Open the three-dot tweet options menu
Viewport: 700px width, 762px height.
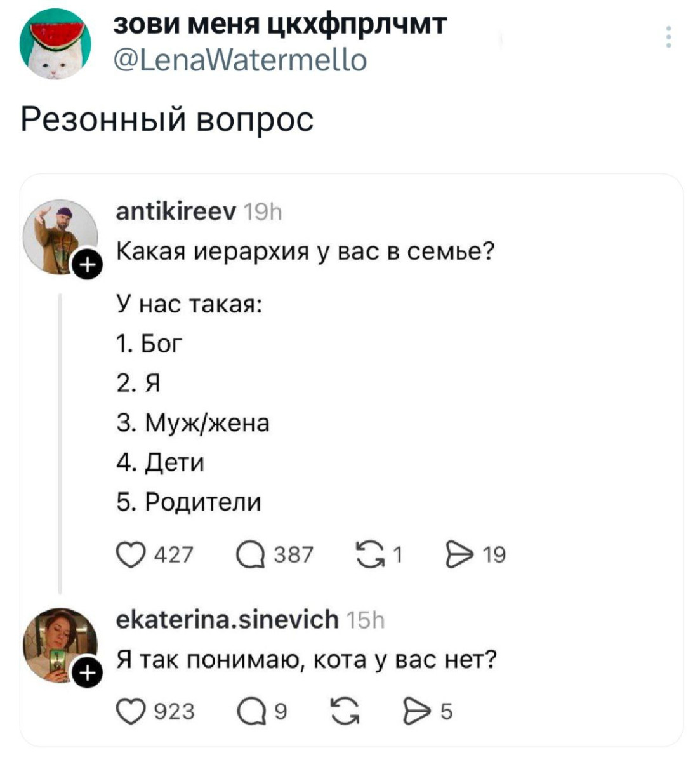pyautogui.click(x=668, y=37)
